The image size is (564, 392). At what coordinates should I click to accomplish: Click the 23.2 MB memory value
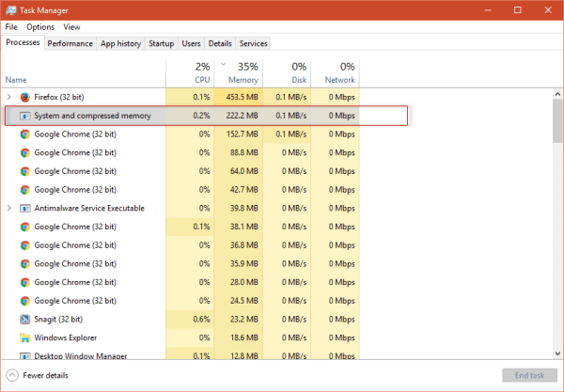coord(244,320)
